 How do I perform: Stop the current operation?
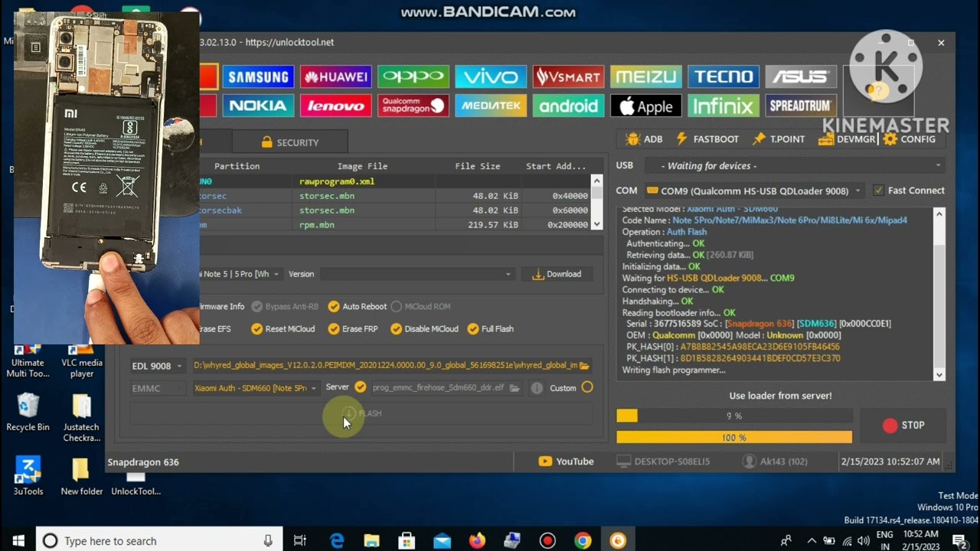click(903, 425)
